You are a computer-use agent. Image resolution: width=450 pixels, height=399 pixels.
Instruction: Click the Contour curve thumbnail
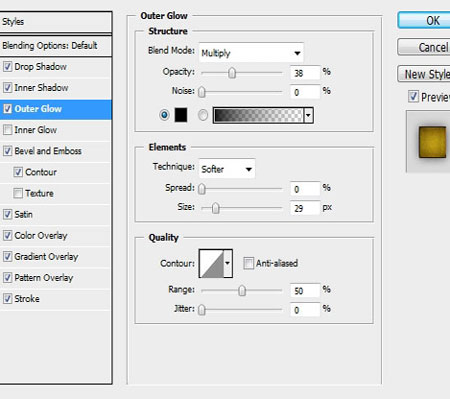coord(212,263)
